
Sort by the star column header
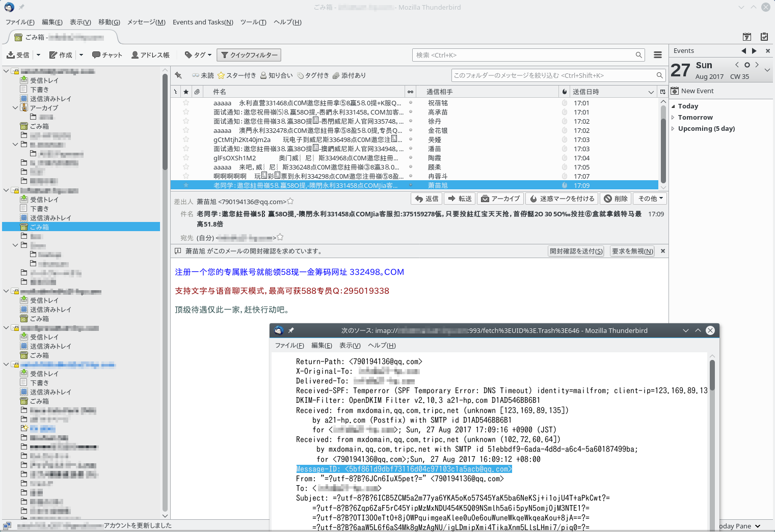(x=186, y=92)
